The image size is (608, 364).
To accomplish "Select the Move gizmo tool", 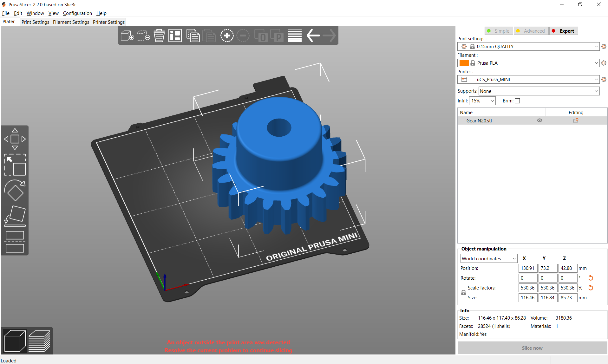I will coord(15,139).
